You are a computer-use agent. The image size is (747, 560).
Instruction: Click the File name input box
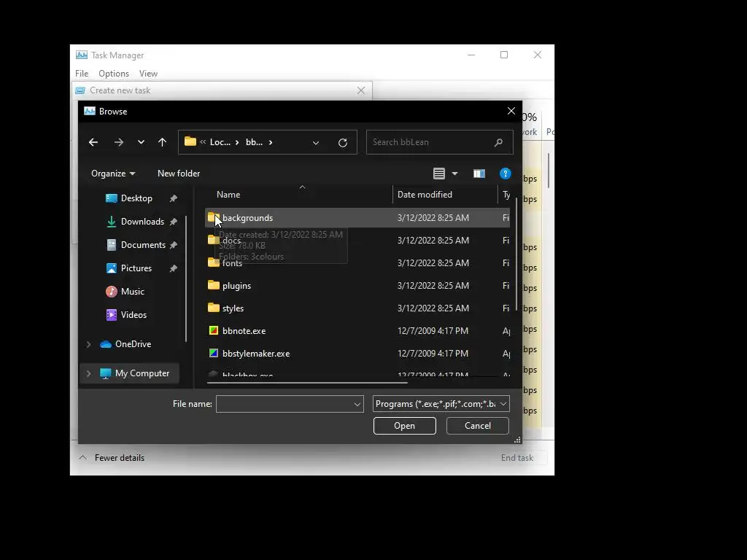click(x=285, y=404)
